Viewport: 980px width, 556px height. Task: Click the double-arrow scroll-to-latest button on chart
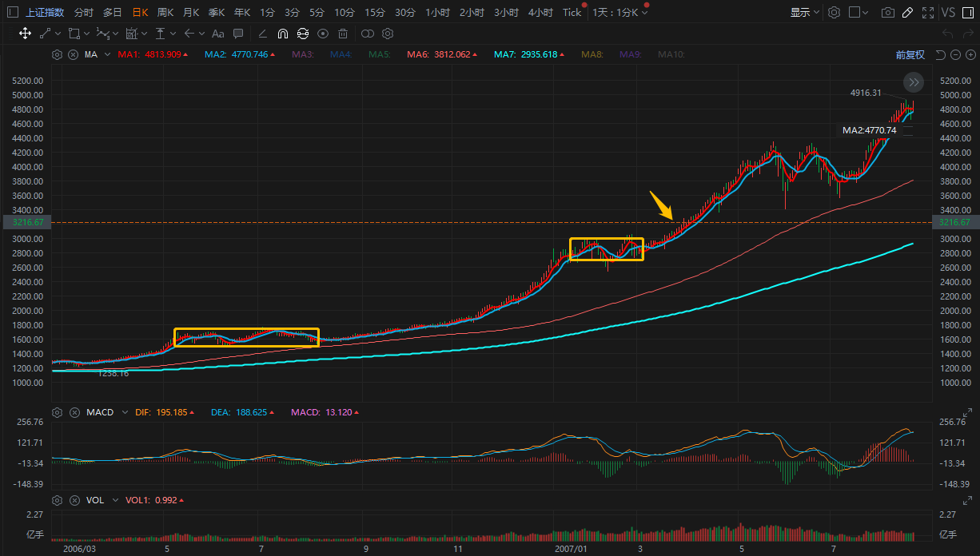(x=914, y=82)
